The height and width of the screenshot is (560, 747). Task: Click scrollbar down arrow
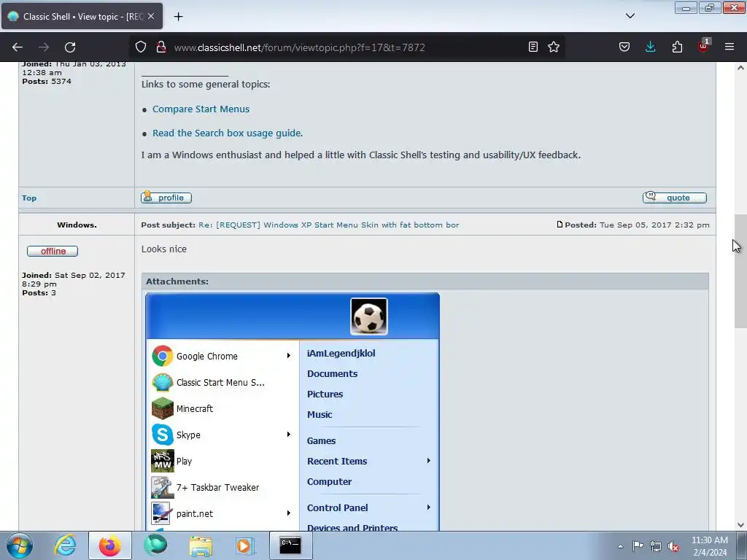coord(740,525)
